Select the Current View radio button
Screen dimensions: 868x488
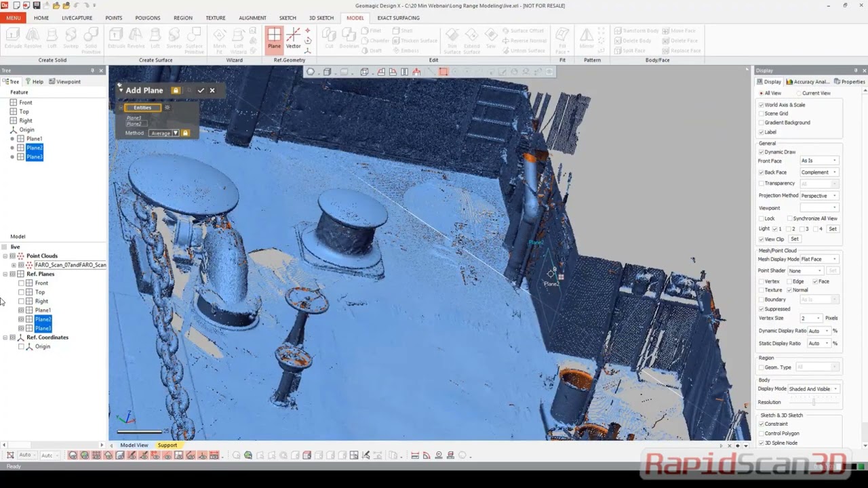tap(798, 93)
